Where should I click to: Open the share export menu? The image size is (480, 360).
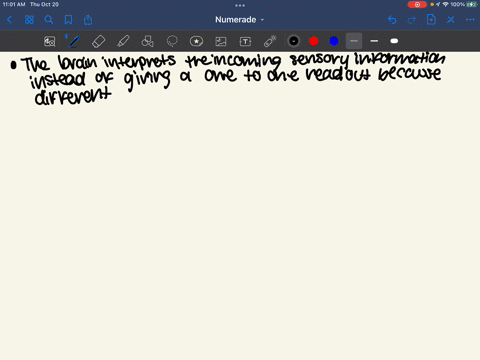[x=88, y=20]
